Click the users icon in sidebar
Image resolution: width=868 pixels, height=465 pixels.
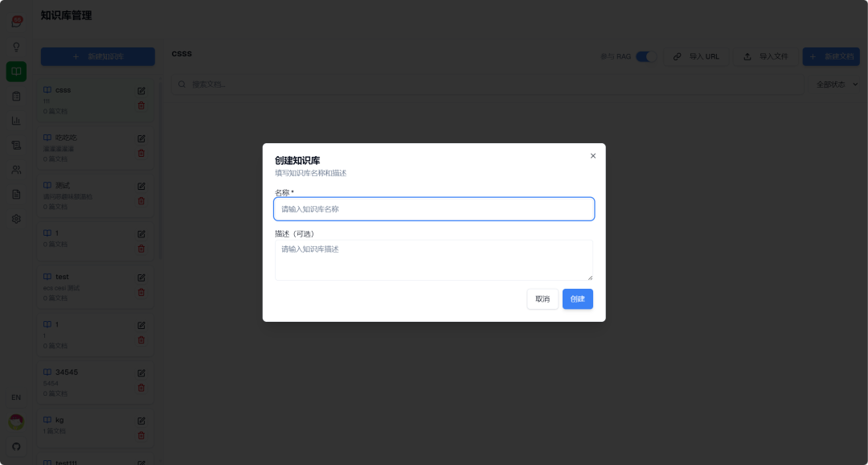point(17,170)
